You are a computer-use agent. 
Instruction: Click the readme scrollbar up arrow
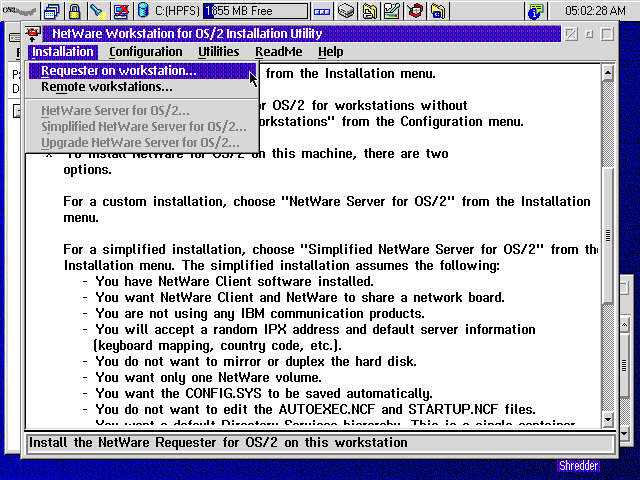(x=608, y=73)
